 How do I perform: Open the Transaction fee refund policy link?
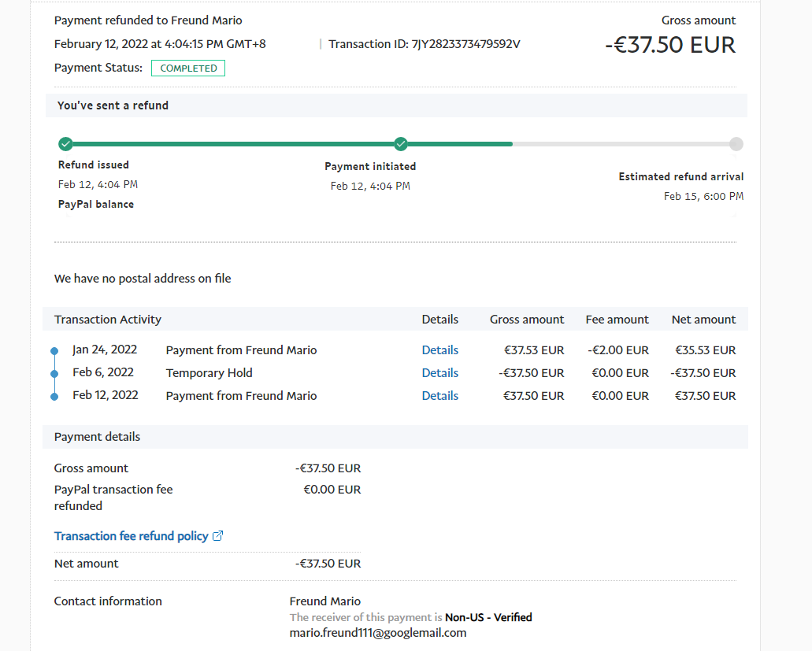(x=132, y=536)
